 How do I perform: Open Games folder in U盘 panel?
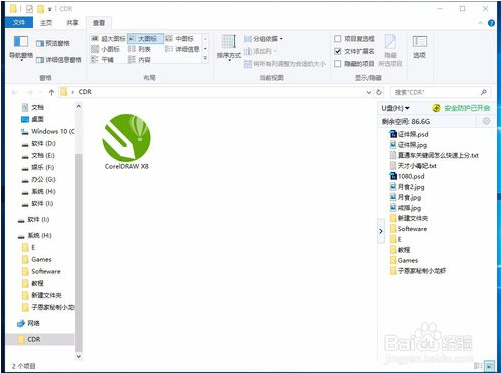pyautogui.click(x=404, y=260)
